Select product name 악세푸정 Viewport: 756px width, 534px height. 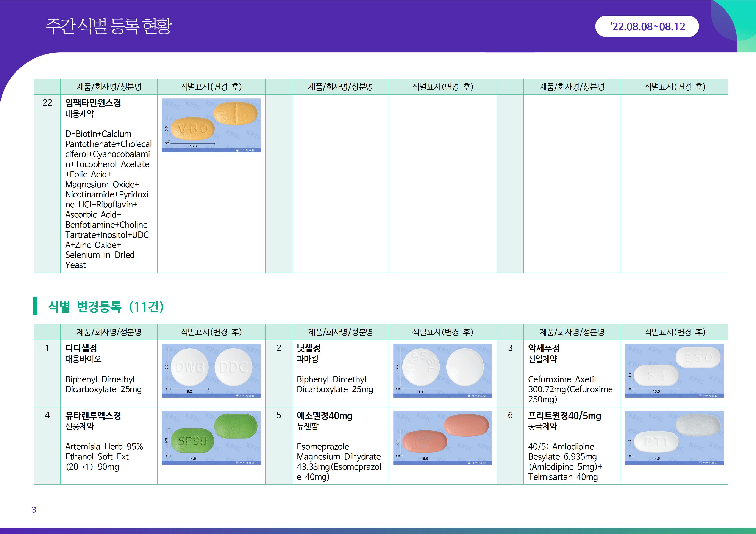coord(544,348)
